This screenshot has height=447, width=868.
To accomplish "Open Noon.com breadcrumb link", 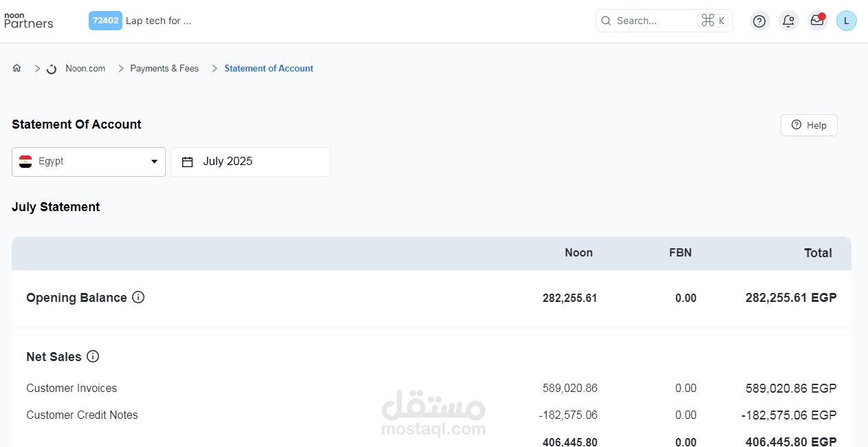I will [85, 68].
